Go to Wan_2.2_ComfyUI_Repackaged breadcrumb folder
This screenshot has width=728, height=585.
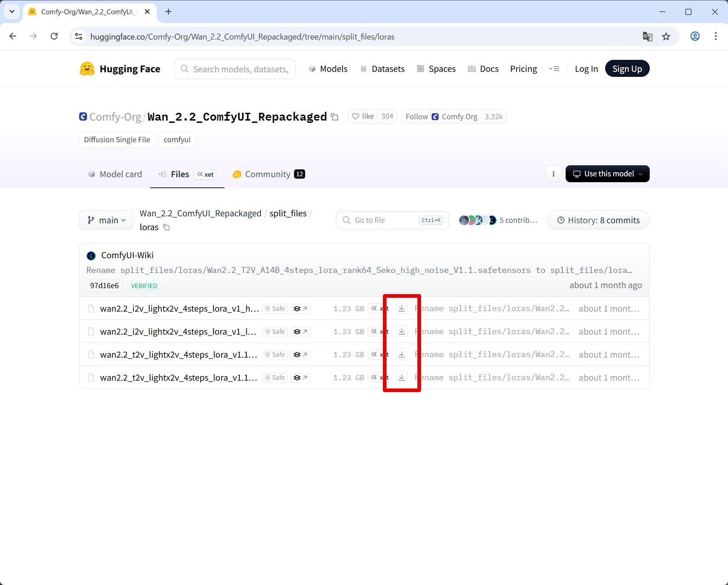(201, 213)
